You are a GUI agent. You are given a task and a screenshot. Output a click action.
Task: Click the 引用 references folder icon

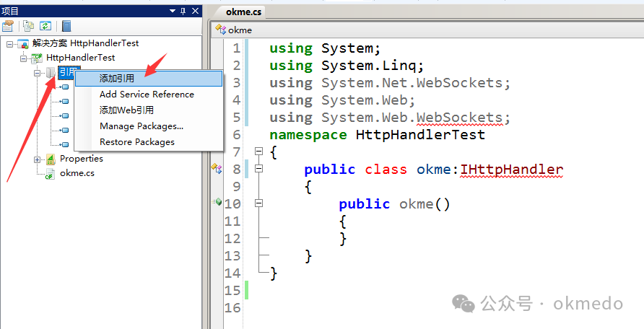[x=51, y=73]
